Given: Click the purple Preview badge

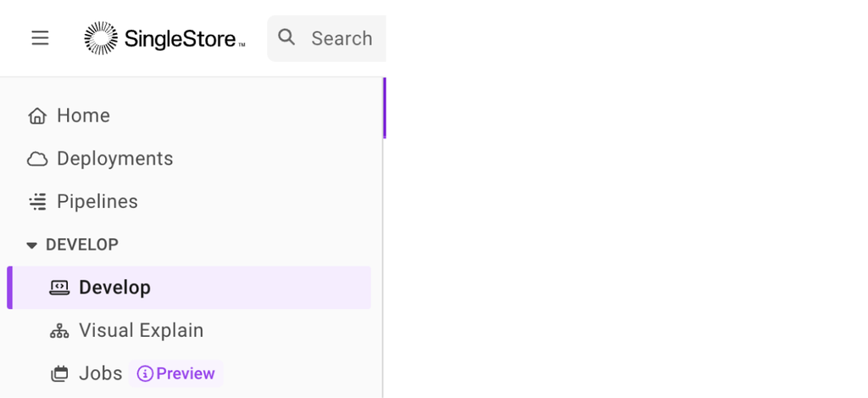Looking at the screenshot, I should point(176,373).
